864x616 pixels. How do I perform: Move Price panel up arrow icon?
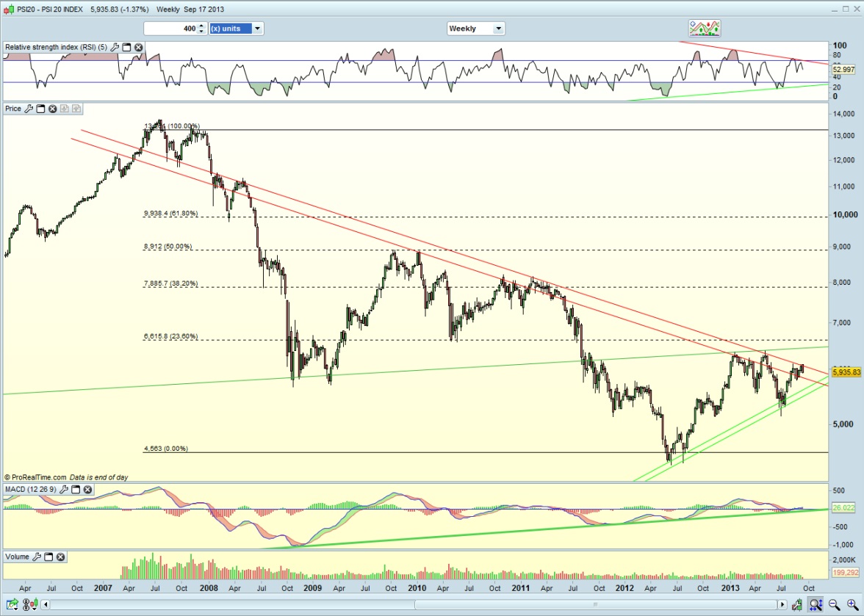[76, 109]
